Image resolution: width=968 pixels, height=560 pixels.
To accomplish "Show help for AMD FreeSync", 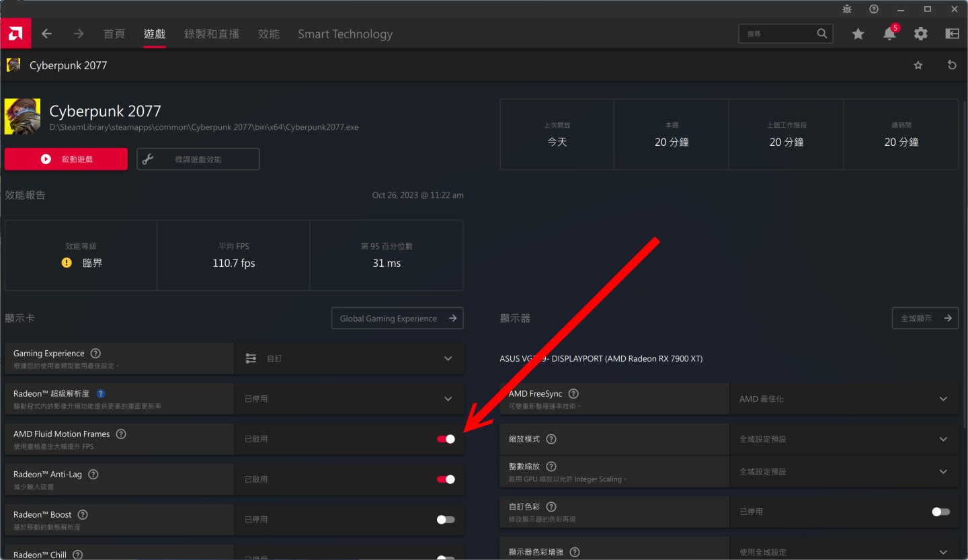I will 573,394.
